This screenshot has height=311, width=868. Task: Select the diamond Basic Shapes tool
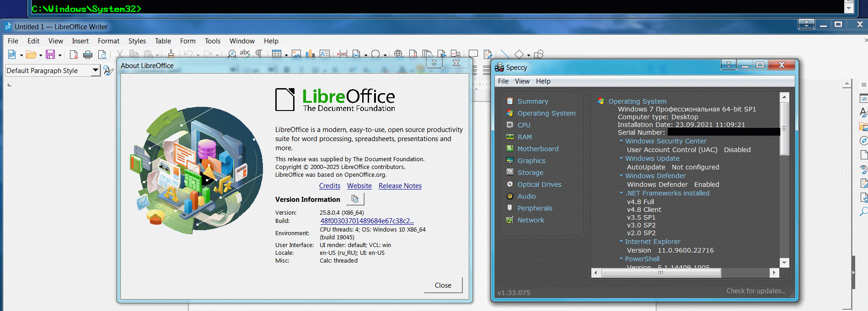tap(519, 54)
